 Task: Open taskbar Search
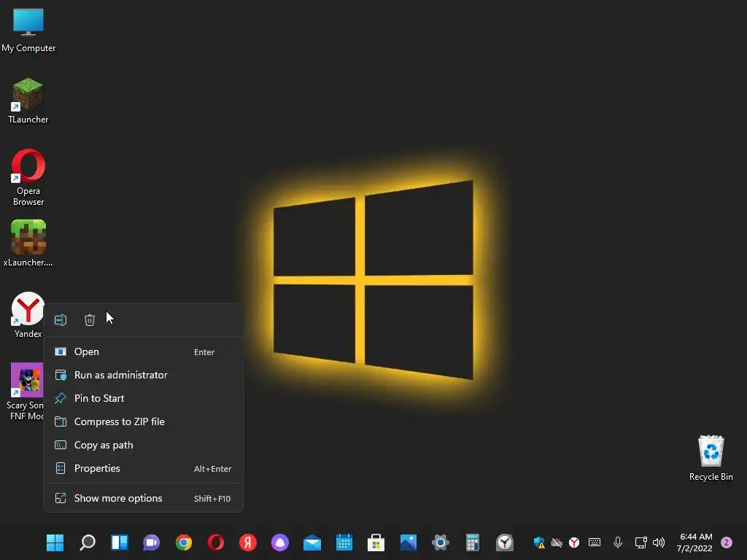tap(88, 542)
